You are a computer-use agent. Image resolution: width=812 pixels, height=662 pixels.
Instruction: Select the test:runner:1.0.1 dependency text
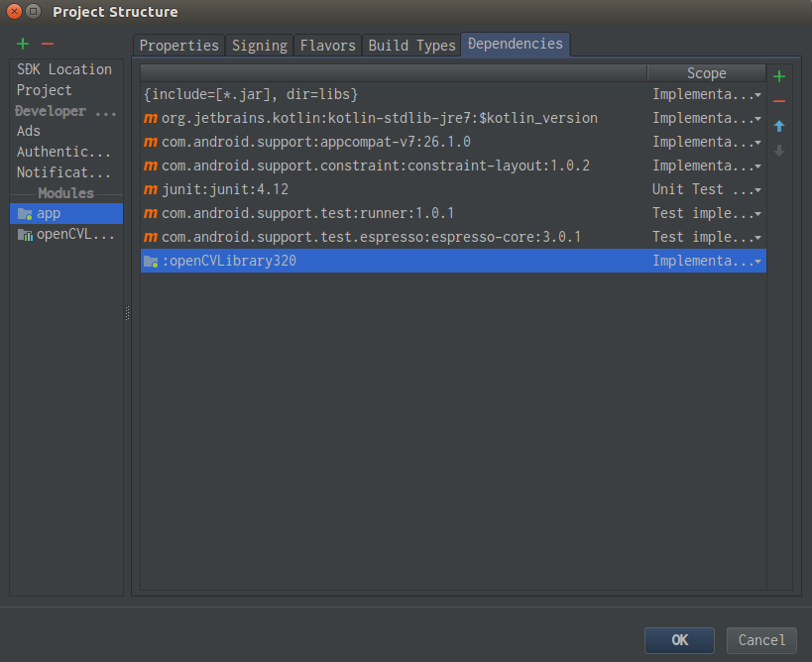(308, 214)
